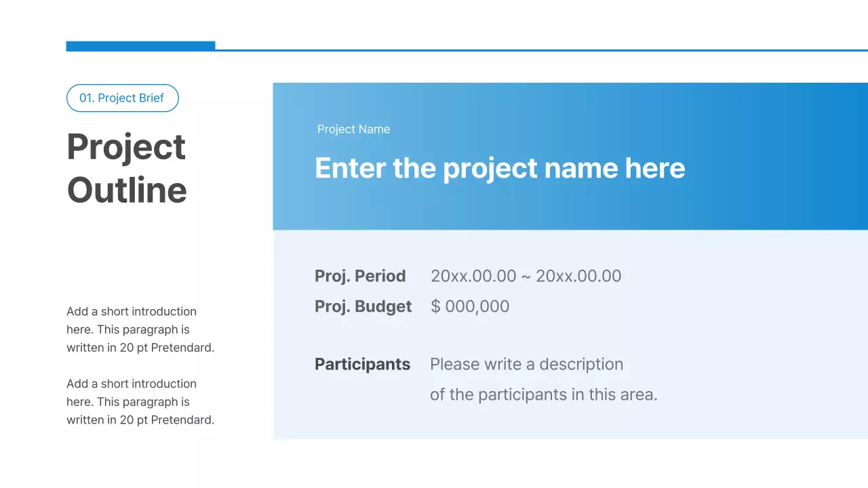This screenshot has width=868, height=488.
Task: Click the end date of the project period
Action: point(578,277)
